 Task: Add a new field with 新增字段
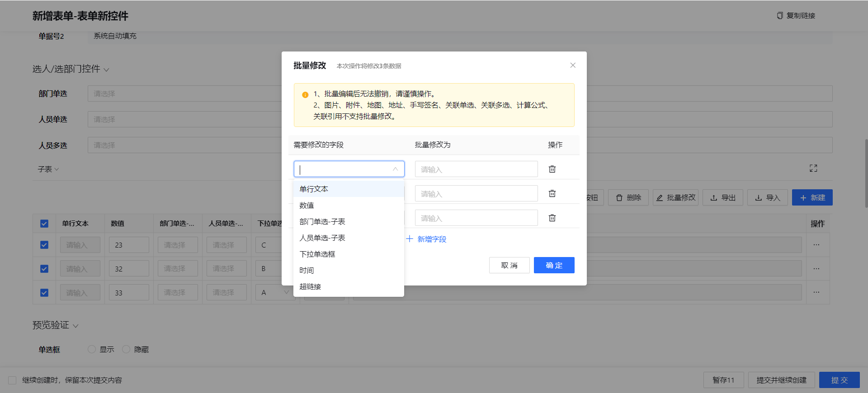pos(426,239)
